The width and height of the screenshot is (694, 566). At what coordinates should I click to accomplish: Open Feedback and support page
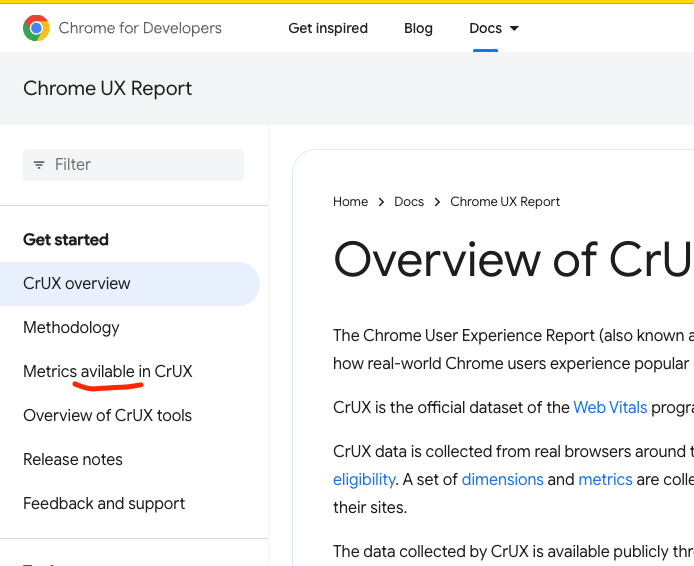point(104,504)
